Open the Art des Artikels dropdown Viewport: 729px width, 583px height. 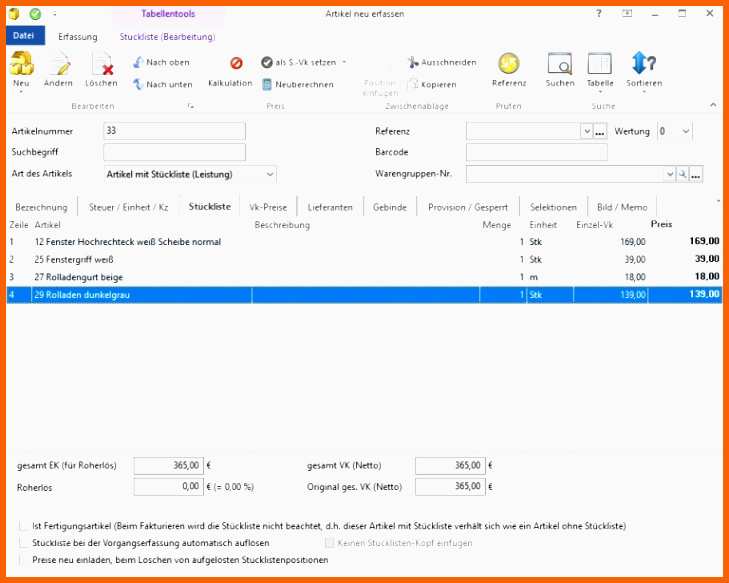pos(270,174)
